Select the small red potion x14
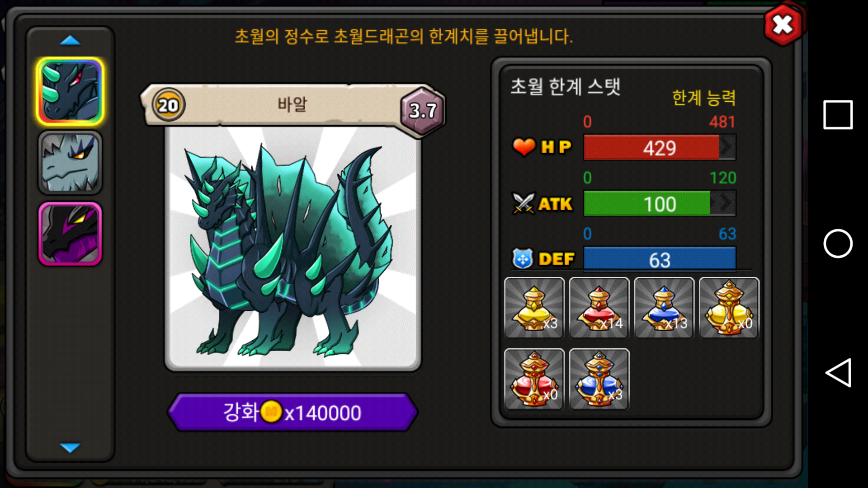Screen dimensions: 868x488 click(599, 308)
